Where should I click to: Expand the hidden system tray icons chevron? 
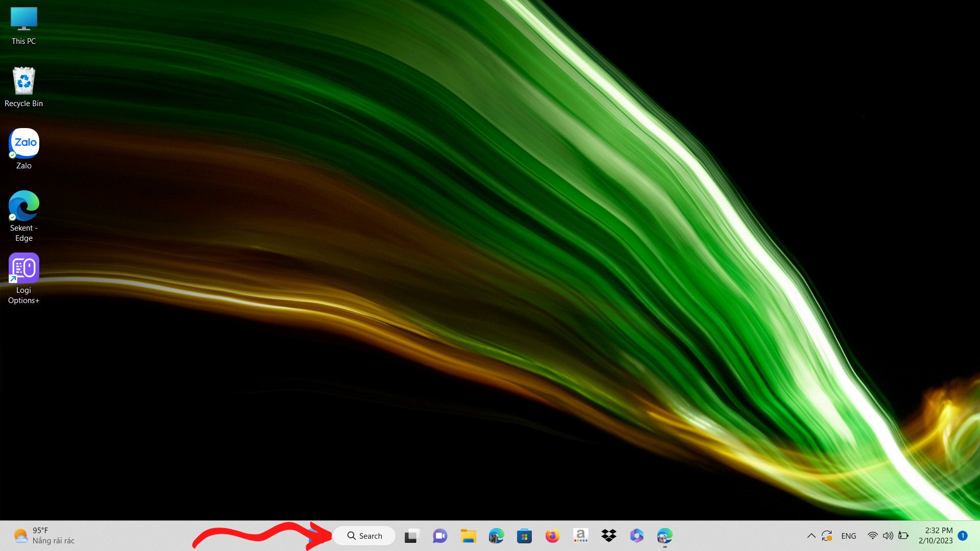(x=811, y=536)
